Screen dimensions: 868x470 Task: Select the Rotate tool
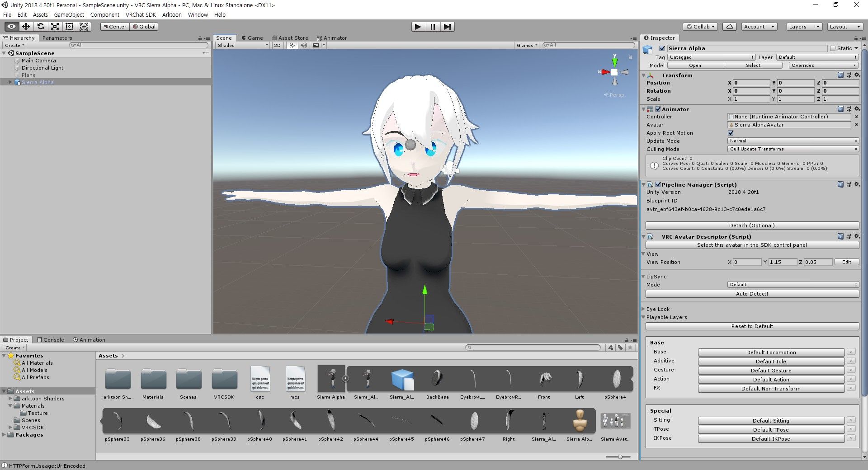click(40, 27)
